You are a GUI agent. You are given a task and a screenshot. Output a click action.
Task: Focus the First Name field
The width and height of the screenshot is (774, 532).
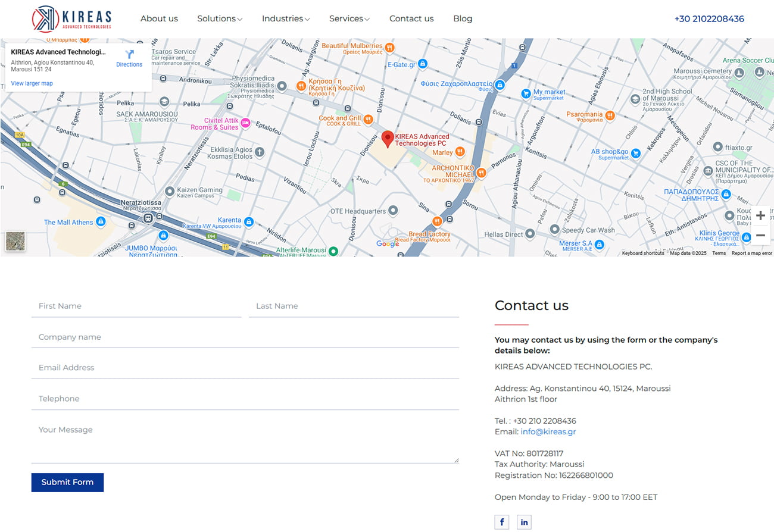136,306
